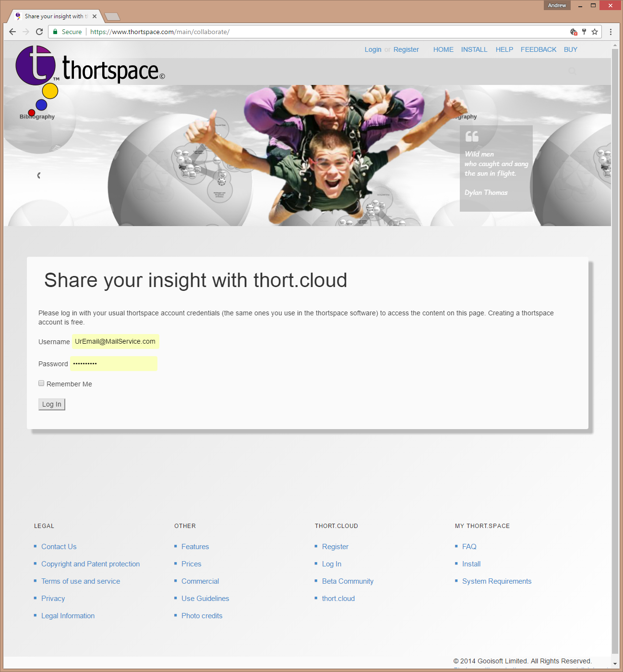623x672 pixels.
Task: Click the browser address bar URL
Action: 160,32
